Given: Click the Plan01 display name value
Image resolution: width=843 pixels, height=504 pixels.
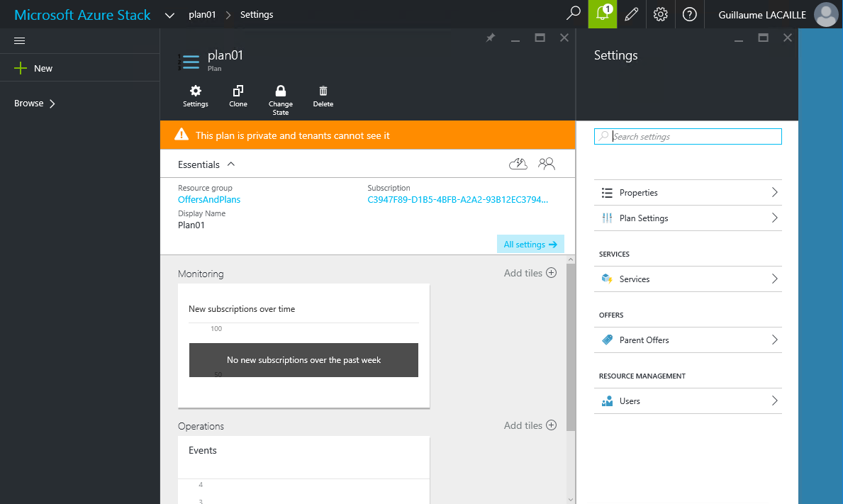Looking at the screenshot, I should (x=191, y=225).
